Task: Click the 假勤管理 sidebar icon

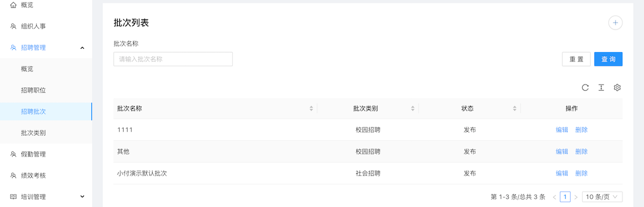Action: (x=13, y=154)
